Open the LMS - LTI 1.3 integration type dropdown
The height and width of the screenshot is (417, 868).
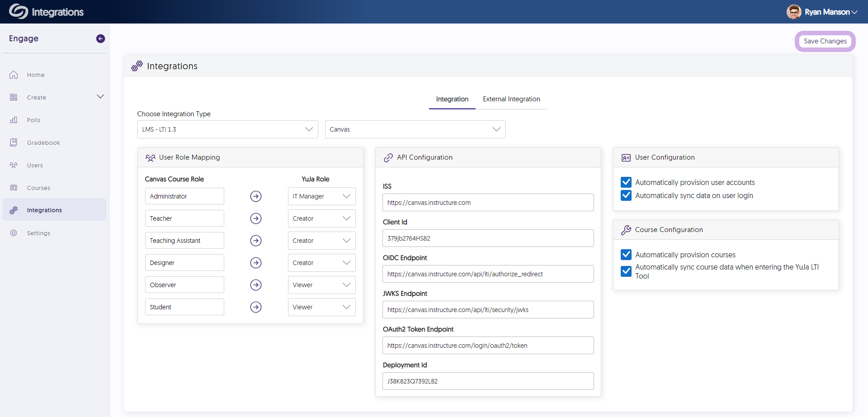(x=227, y=129)
